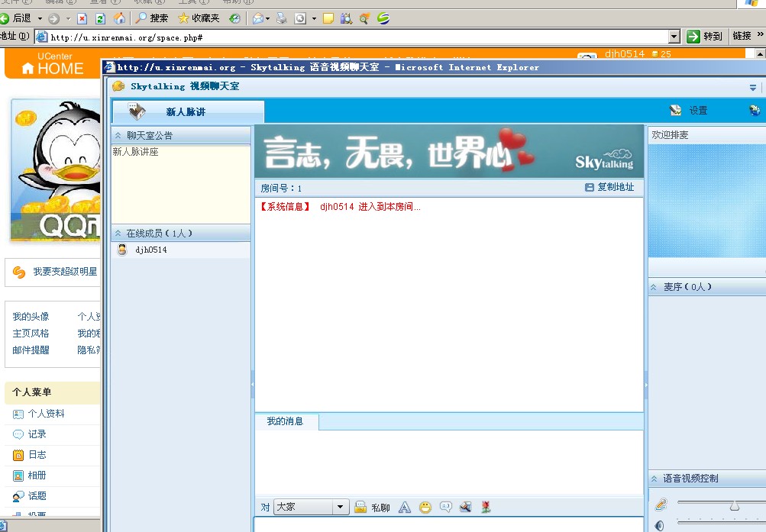The image size is (766, 532).
Task: Collapse the 麦序 mic queue panel
Action: 654,288
